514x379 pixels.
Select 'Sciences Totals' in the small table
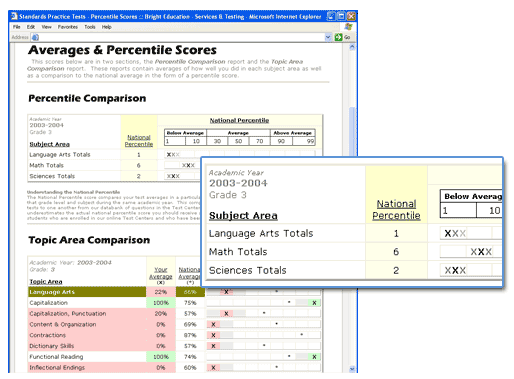[52, 176]
